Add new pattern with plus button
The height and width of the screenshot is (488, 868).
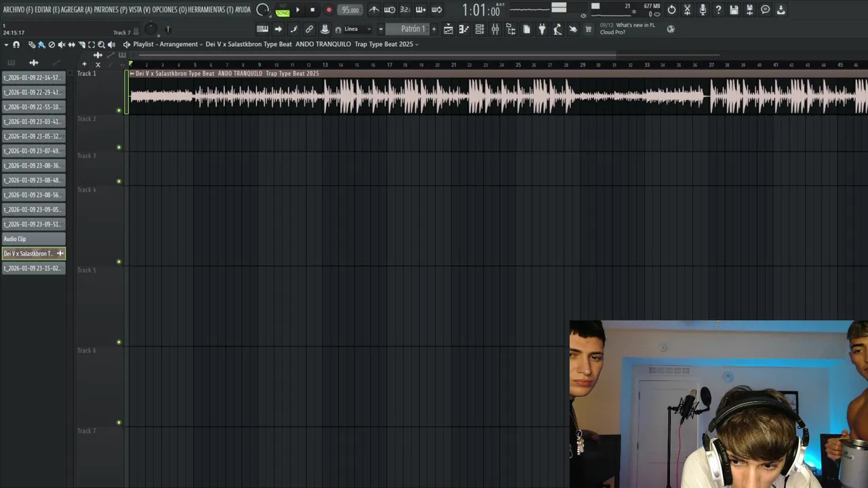(x=434, y=29)
